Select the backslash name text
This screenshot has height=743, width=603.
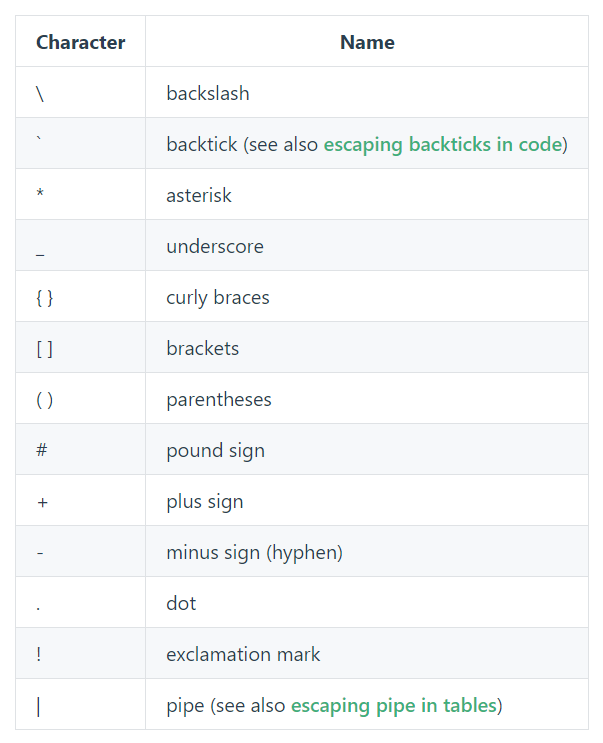(x=207, y=93)
